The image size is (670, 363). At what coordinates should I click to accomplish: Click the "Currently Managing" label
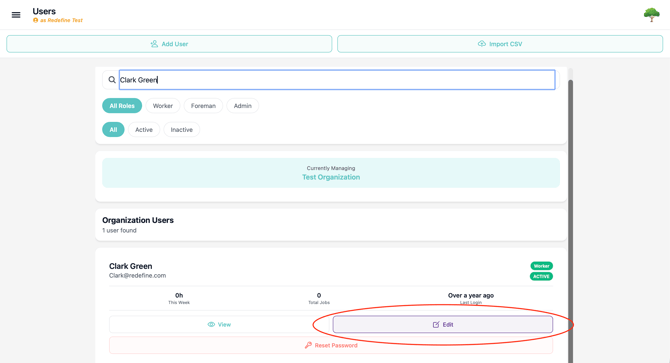(x=331, y=168)
